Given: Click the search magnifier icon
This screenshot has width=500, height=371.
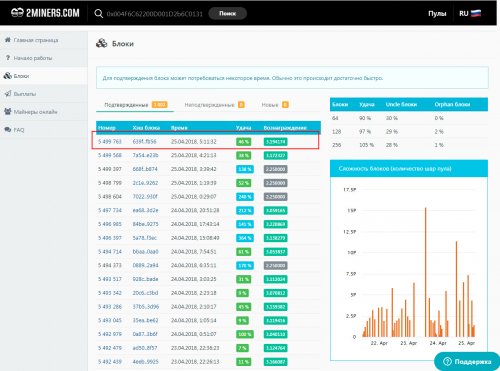Looking at the screenshot, I should pos(98,14).
